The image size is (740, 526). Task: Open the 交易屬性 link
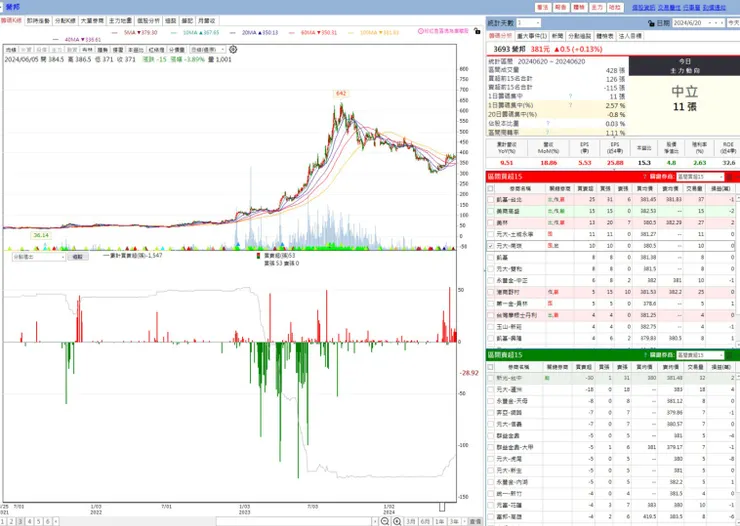[669, 8]
